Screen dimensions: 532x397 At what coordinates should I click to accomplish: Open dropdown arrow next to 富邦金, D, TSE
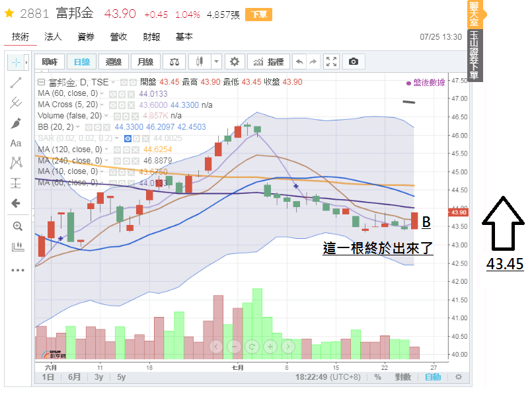click(113, 82)
